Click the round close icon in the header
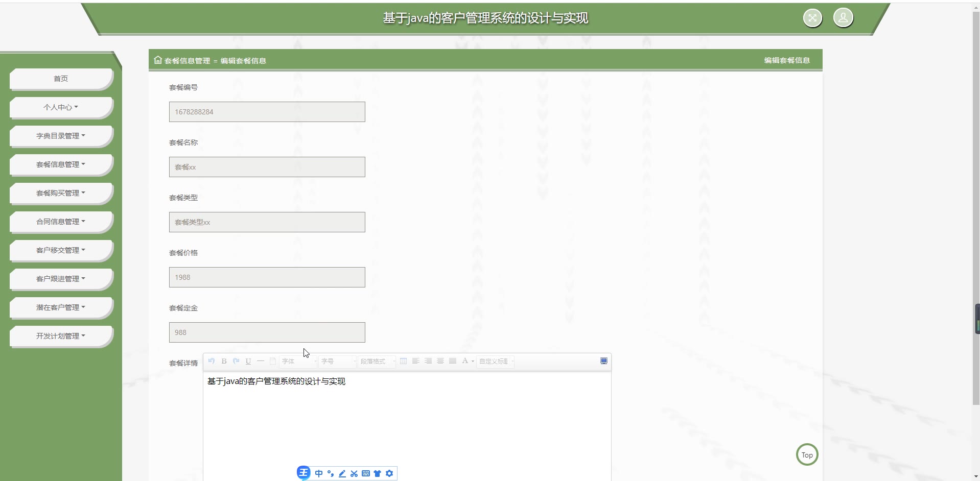The image size is (980, 481). pos(812,18)
